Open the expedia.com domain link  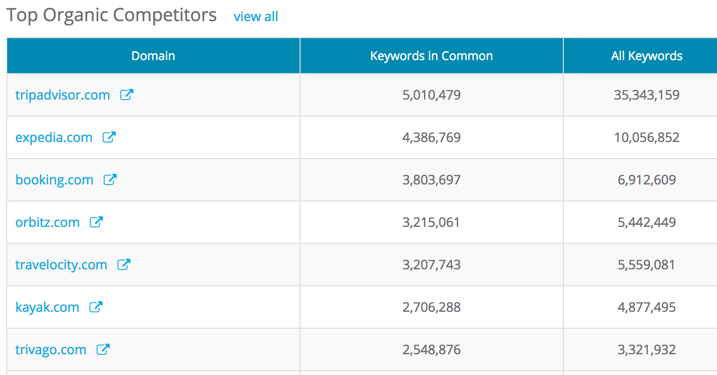click(x=54, y=138)
